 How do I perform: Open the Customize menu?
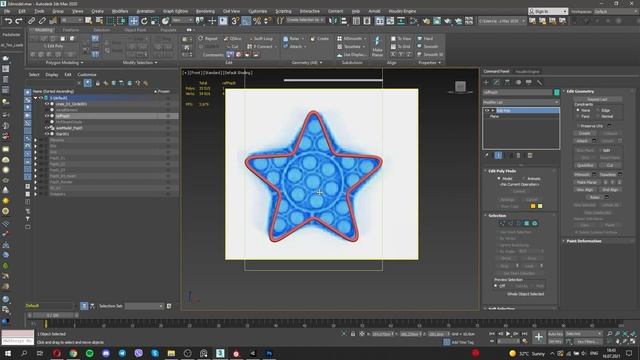click(258, 11)
